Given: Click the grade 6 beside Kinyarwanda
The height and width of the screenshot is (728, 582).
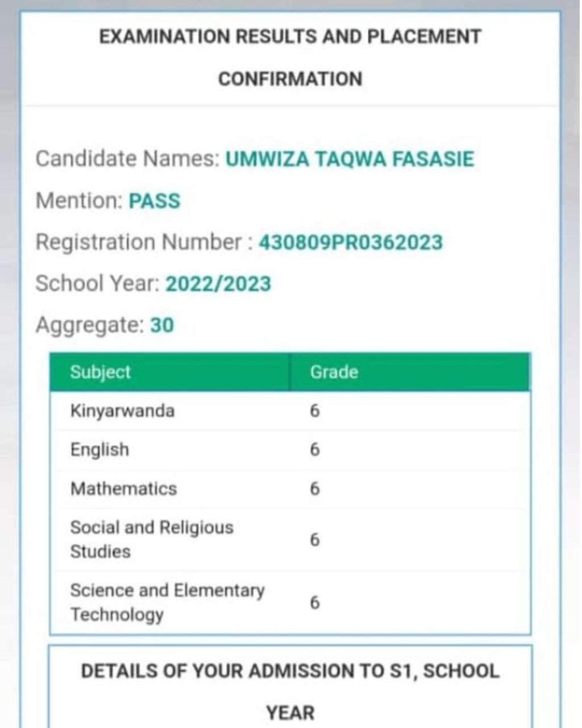Looking at the screenshot, I should click(x=315, y=411).
